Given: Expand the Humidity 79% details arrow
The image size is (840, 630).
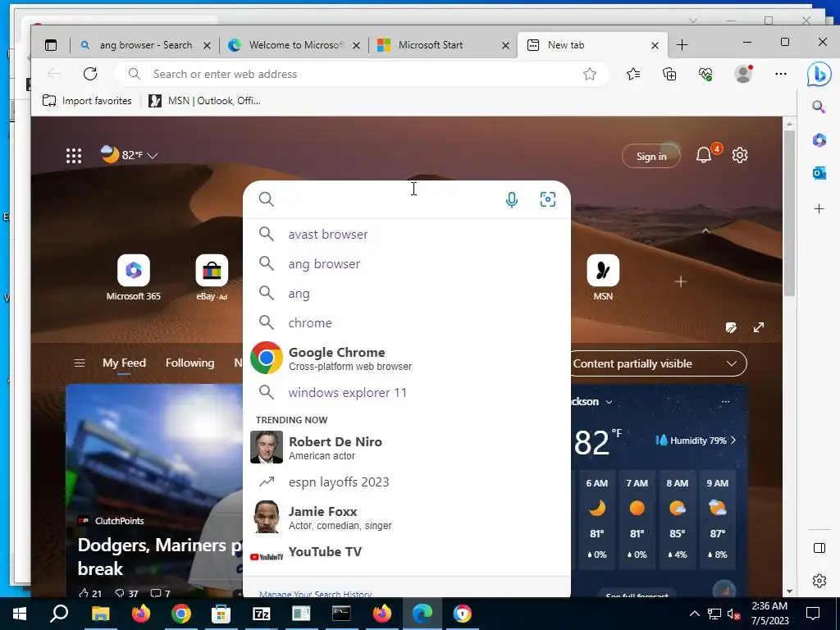Looking at the screenshot, I should tap(733, 441).
